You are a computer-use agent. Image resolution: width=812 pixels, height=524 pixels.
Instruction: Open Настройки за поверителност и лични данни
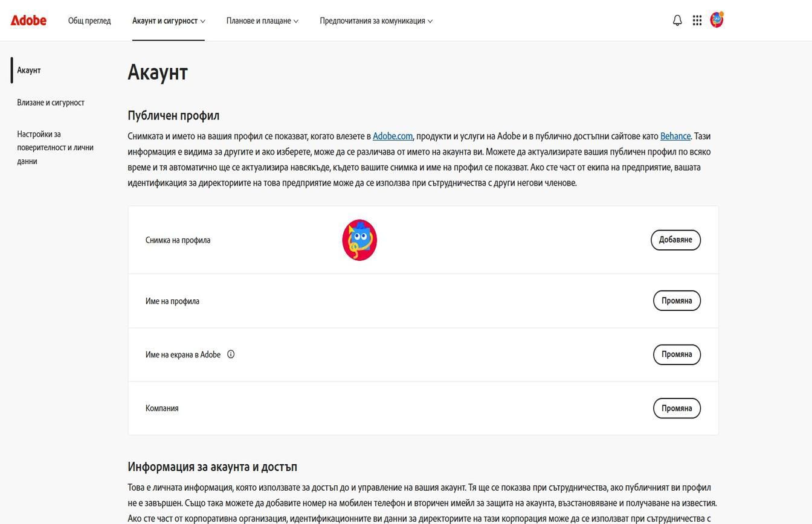coord(56,147)
